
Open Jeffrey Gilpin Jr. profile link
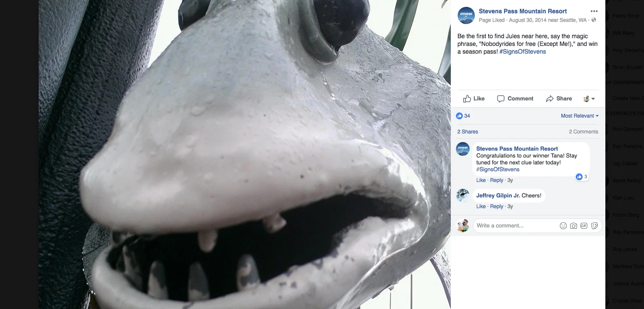498,195
